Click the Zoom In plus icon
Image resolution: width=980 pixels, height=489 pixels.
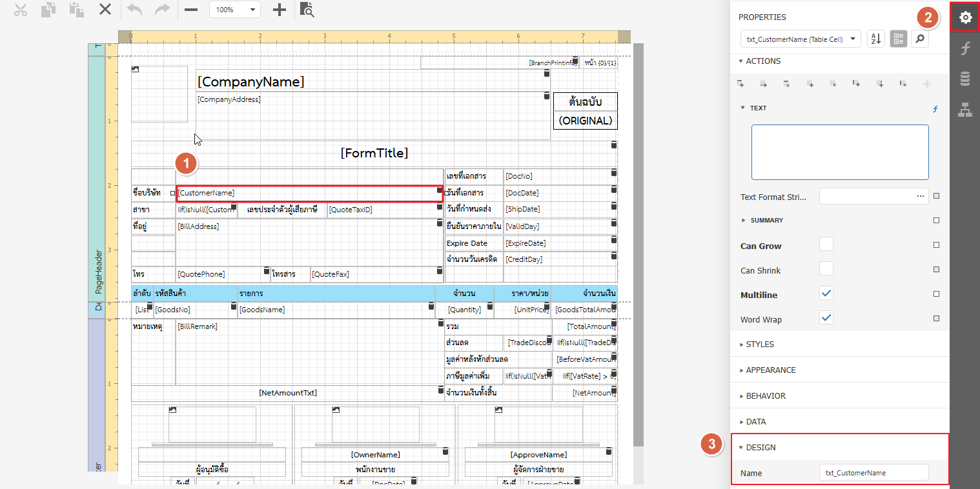[279, 10]
